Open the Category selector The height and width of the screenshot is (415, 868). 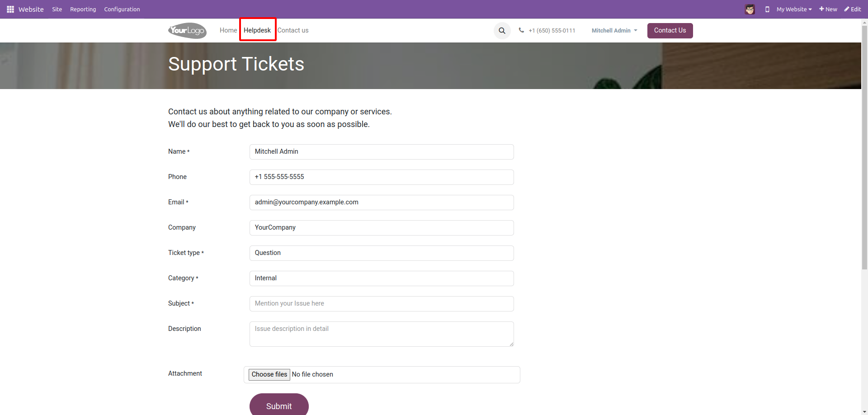pos(381,278)
